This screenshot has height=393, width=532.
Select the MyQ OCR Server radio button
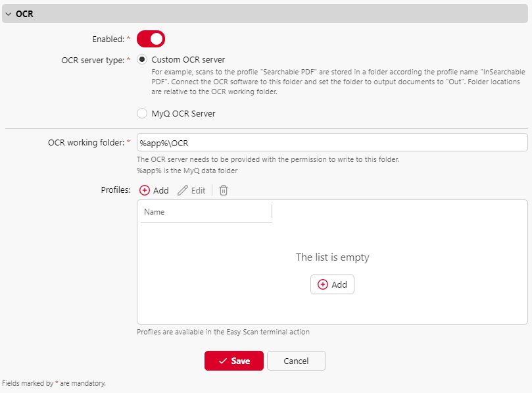141,113
